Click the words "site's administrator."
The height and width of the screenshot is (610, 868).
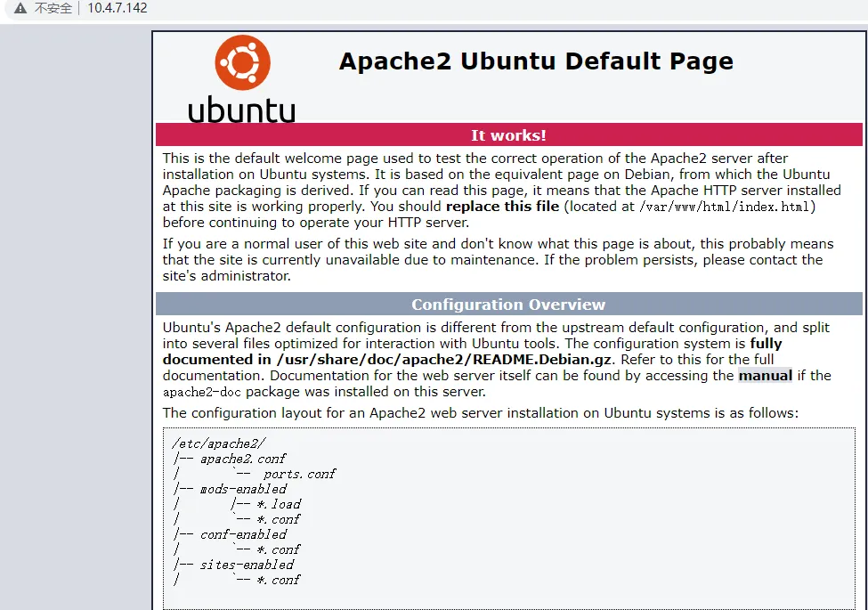pos(226,276)
